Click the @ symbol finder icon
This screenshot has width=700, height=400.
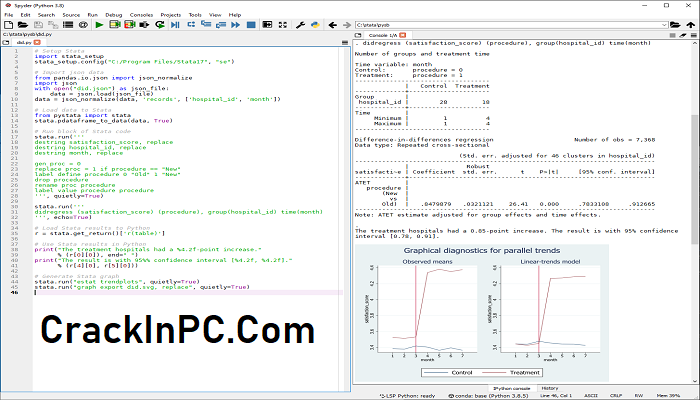pyautogui.click(x=83, y=25)
